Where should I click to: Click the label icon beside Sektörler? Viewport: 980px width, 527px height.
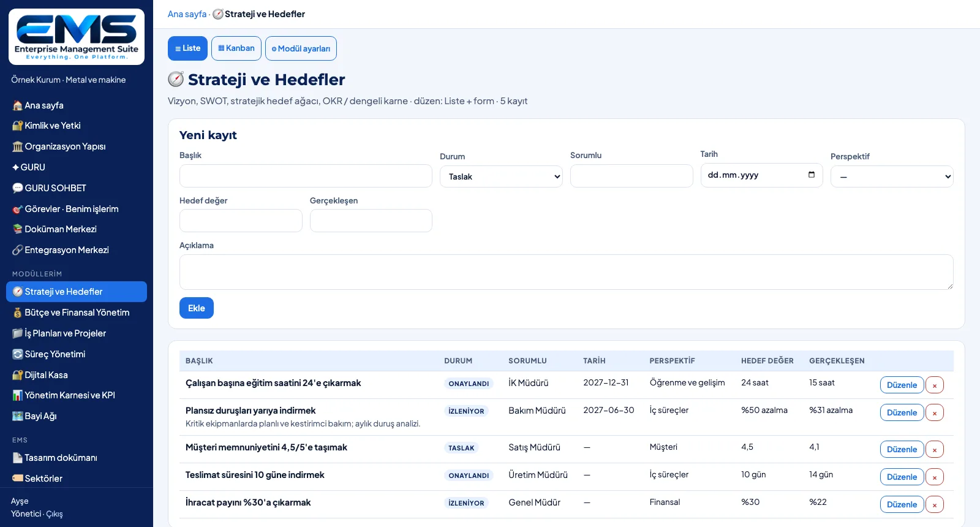(18, 479)
